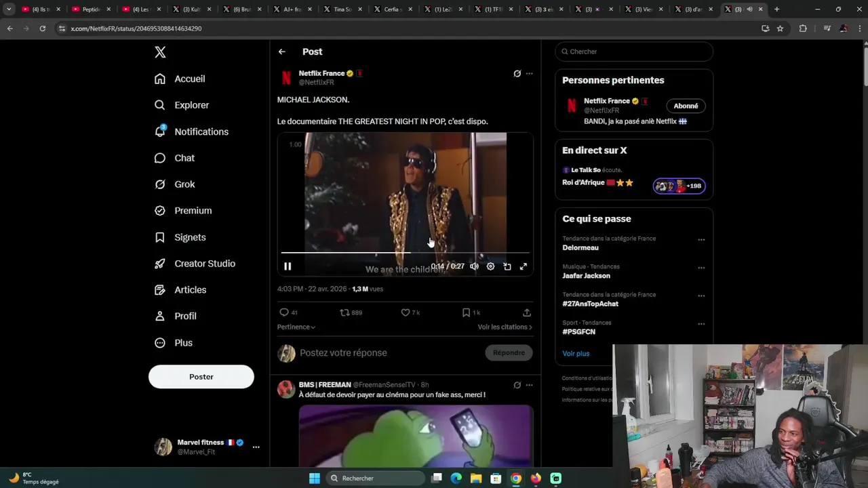Repost the post with 889 reposts
Image resolution: width=868 pixels, height=488 pixels.
coord(345,312)
